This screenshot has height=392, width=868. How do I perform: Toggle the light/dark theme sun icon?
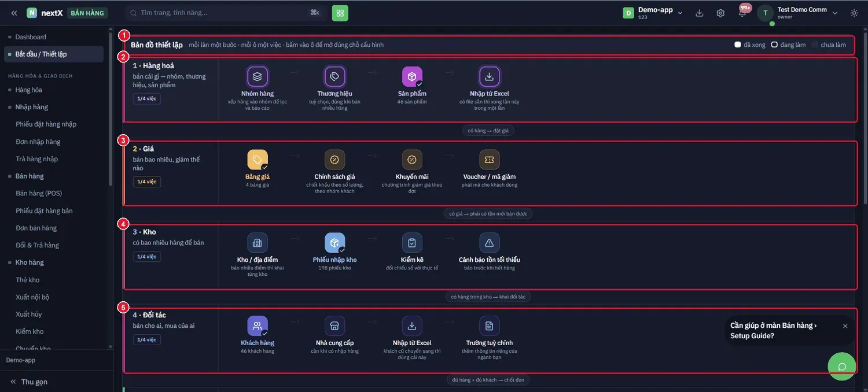[854, 13]
